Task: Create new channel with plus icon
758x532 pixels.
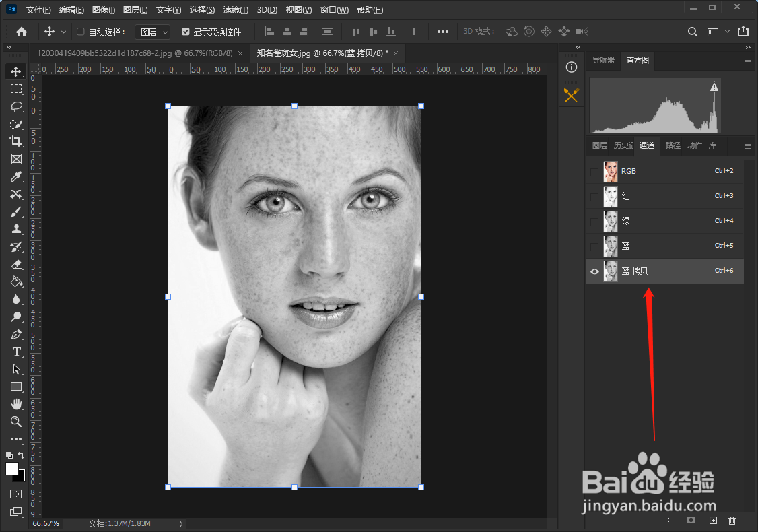Action: [713, 520]
